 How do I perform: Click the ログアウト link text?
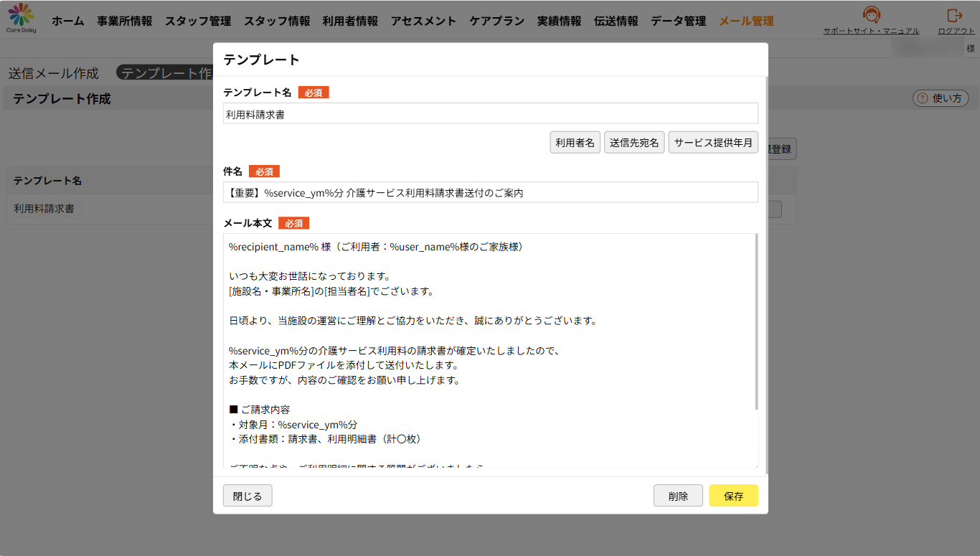[956, 31]
